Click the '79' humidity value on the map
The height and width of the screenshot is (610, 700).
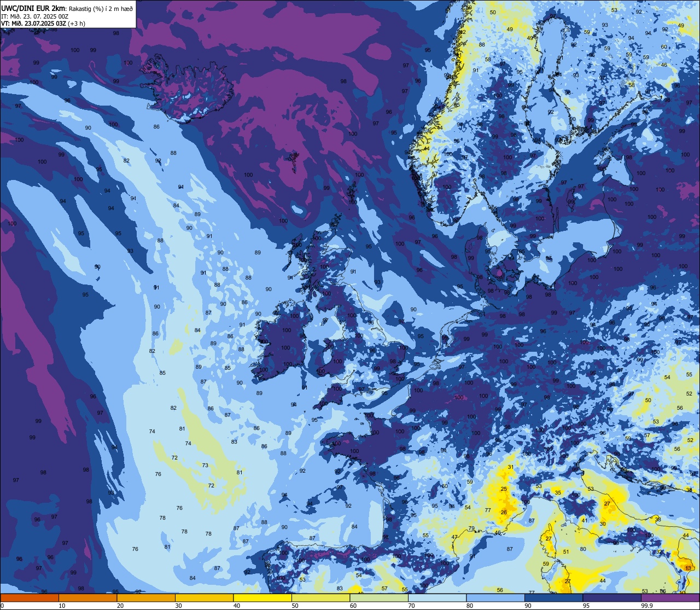tap(471, 528)
